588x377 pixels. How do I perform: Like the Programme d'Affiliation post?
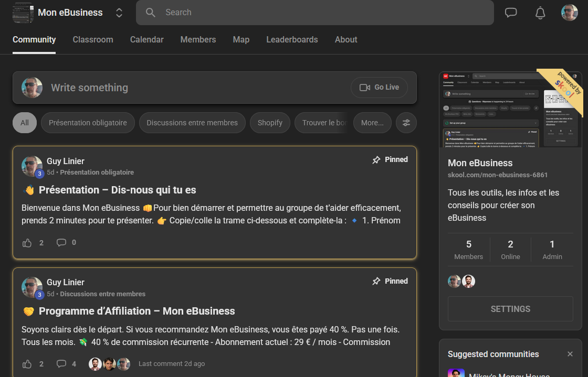27,363
